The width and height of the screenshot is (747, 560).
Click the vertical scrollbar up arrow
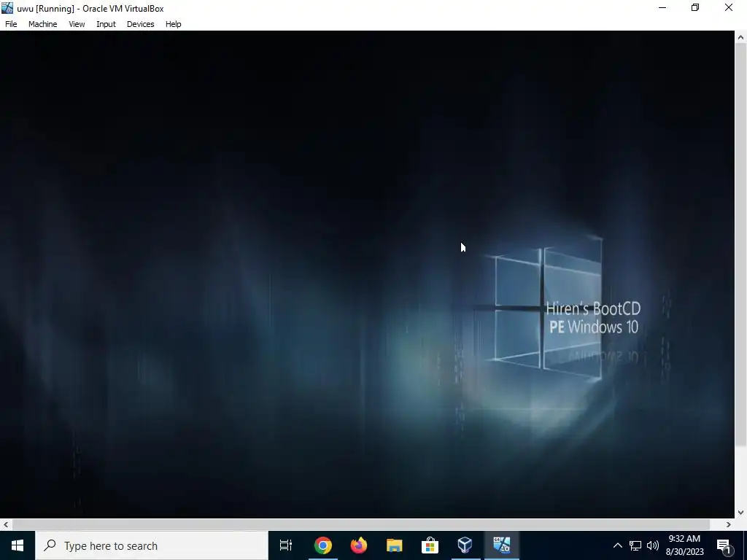coord(741,36)
